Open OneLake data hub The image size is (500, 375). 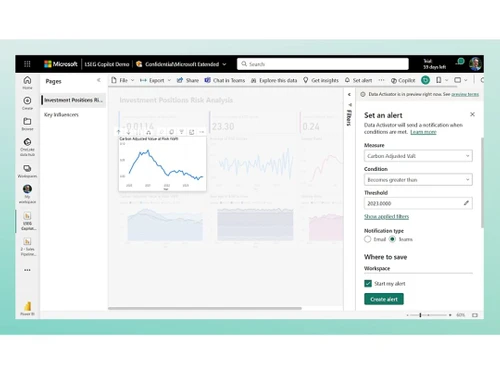(27, 147)
